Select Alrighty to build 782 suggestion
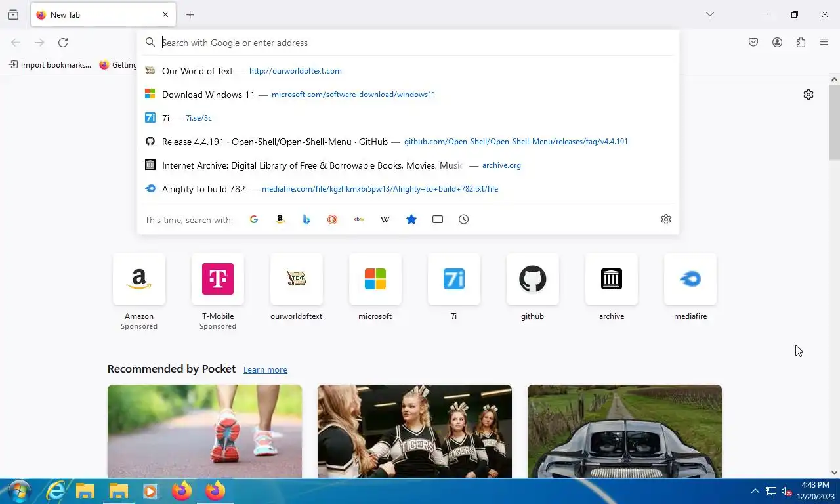 [x=408, y=189]
